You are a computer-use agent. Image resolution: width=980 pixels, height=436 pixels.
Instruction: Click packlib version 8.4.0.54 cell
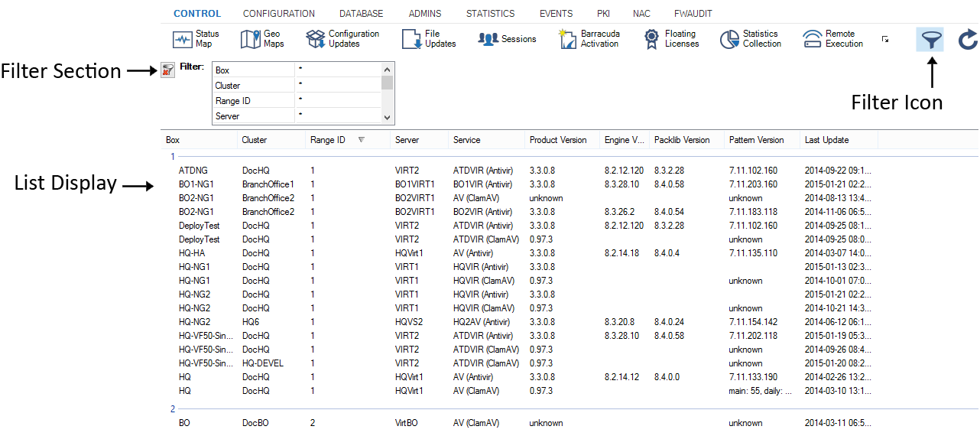click(x=669, y=212)
